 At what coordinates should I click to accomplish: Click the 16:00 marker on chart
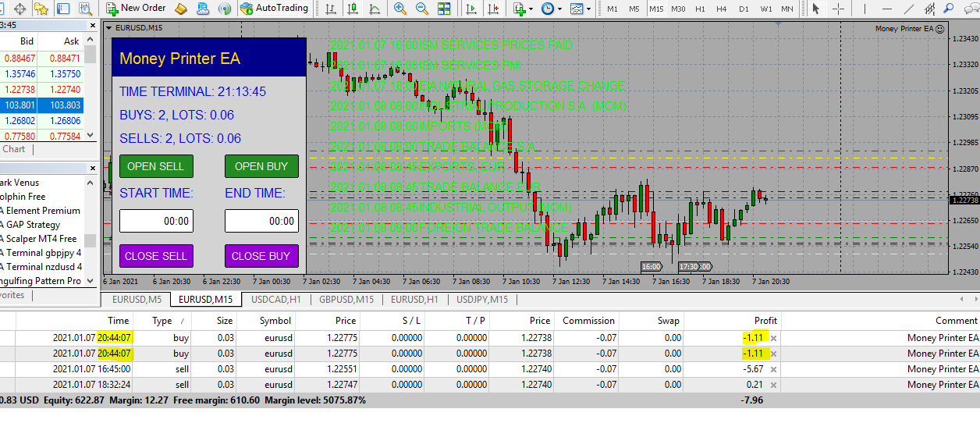652,267
